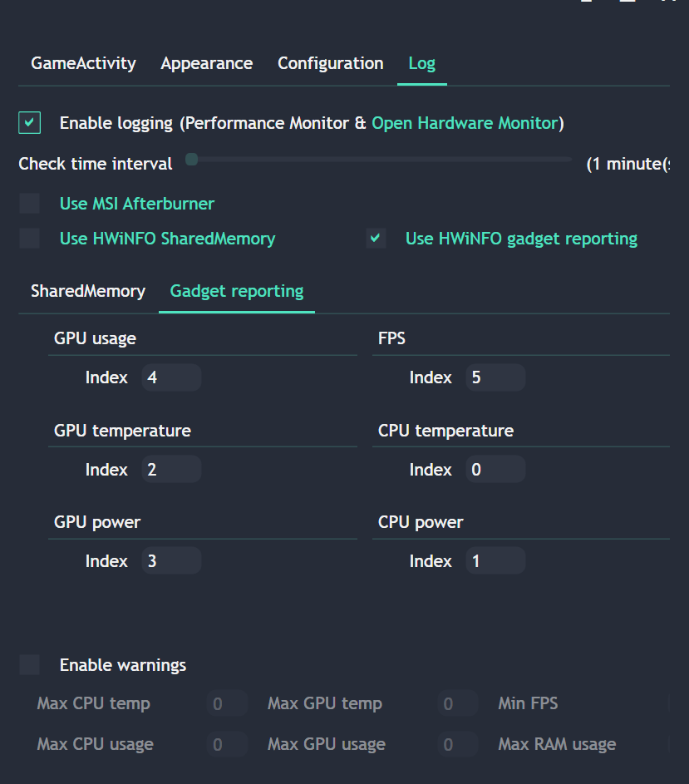Viewport: 689px width, 784px height.
Task: Click the GPU power Index field
Action: [170, 560]
